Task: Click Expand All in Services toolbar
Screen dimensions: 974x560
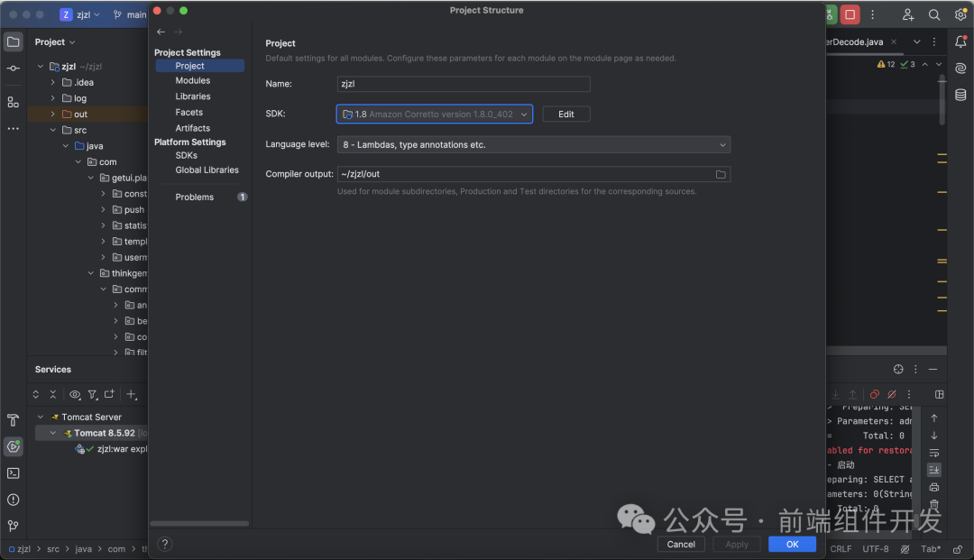Action: point(36,394)
